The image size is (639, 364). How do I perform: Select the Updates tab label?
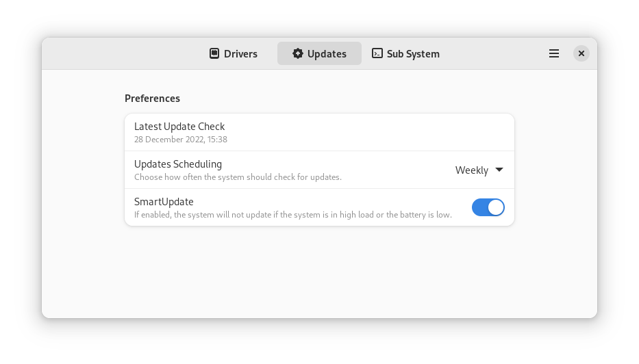pos(327,54)
